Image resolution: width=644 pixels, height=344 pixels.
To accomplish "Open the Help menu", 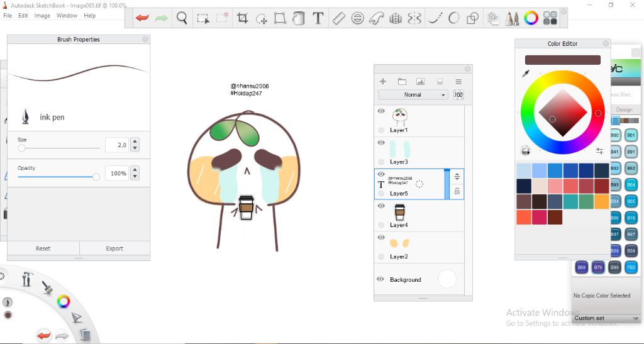I will 89,16.
